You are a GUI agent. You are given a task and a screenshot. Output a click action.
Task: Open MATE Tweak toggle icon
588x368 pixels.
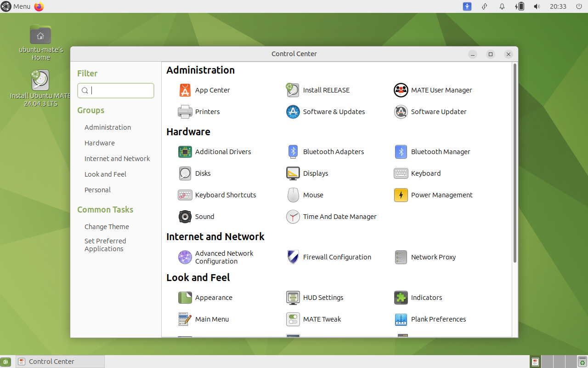click(293, 319)
